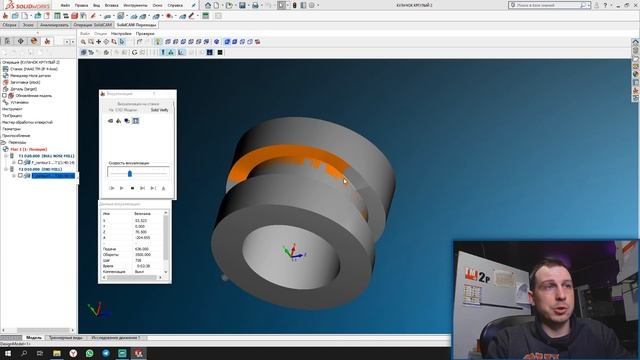Switch to the Анализировать tab
The height and width of the screenshot is (360, 640).
[x=54, y=25]
